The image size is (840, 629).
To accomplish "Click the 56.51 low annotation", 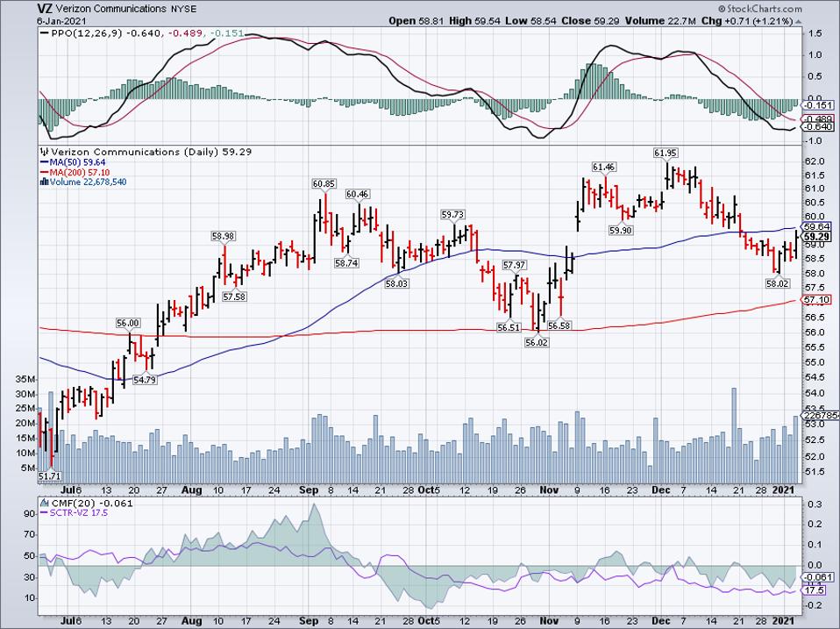I will [x=509, y=327].
